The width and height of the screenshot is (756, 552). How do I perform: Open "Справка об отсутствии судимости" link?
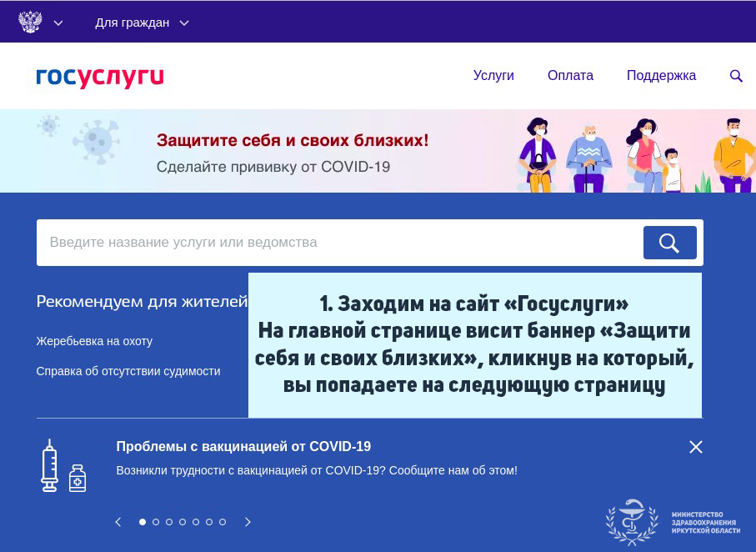click(x=128, y=371)
